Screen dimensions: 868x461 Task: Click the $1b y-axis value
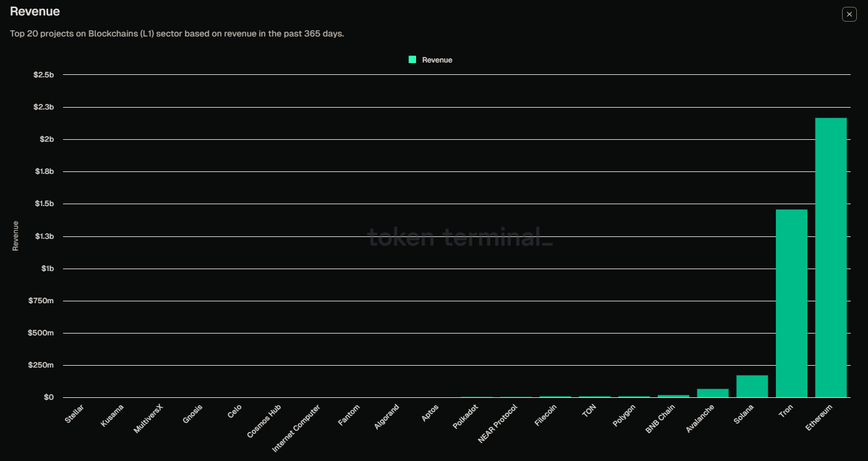[48, 269]
